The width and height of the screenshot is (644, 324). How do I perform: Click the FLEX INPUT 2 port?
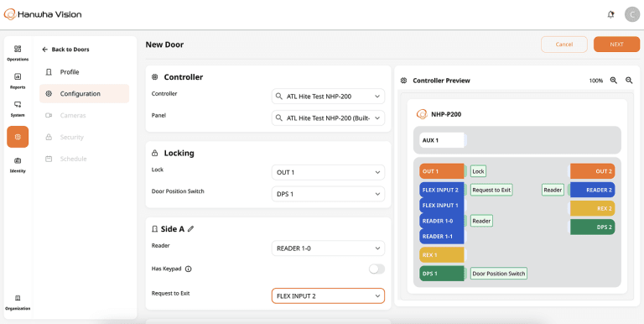442,190
